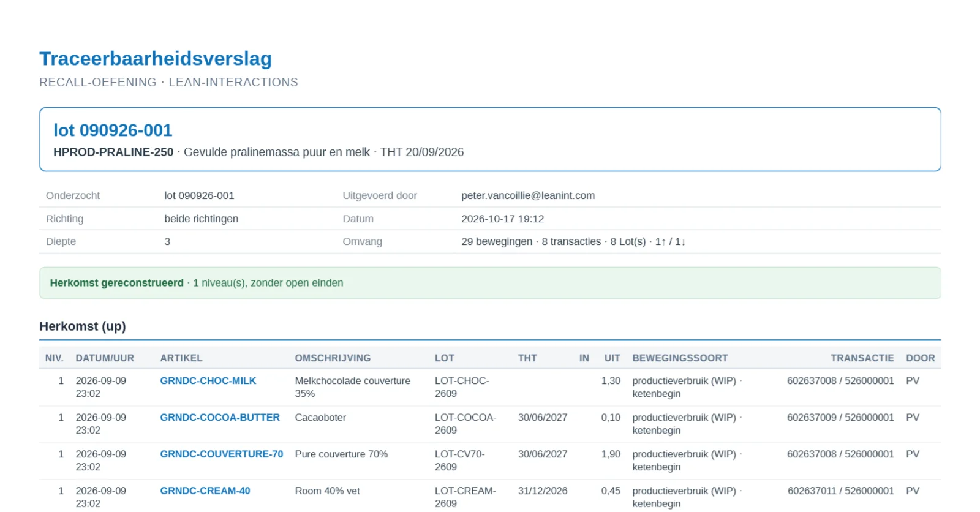Open the GRNDC-CREAM-40 article link
980x512 pixels.
coord(205,491)
